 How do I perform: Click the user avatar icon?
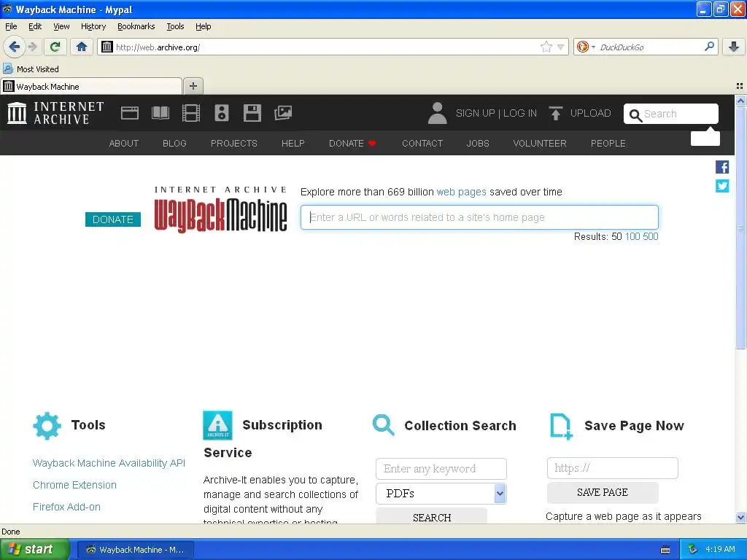click(437, 113)
